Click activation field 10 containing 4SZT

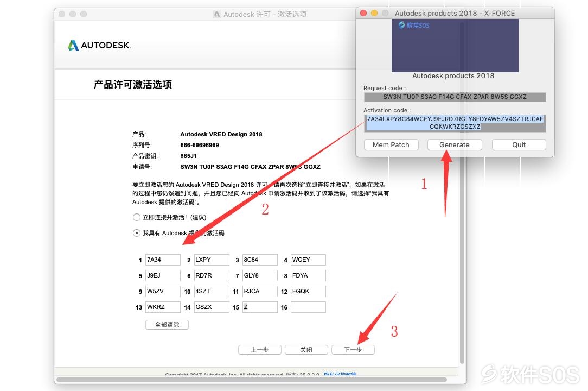212,291
